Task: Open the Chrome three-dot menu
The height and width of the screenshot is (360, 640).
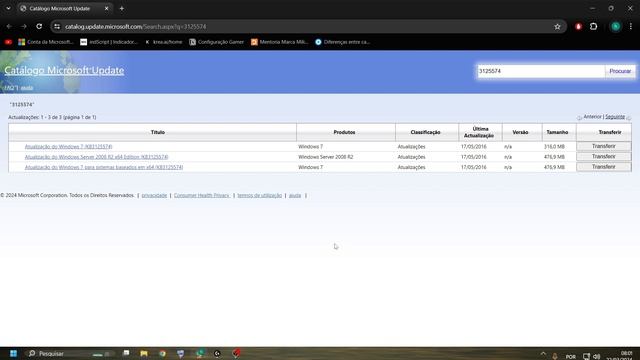Action: click(x=631, y=27)
